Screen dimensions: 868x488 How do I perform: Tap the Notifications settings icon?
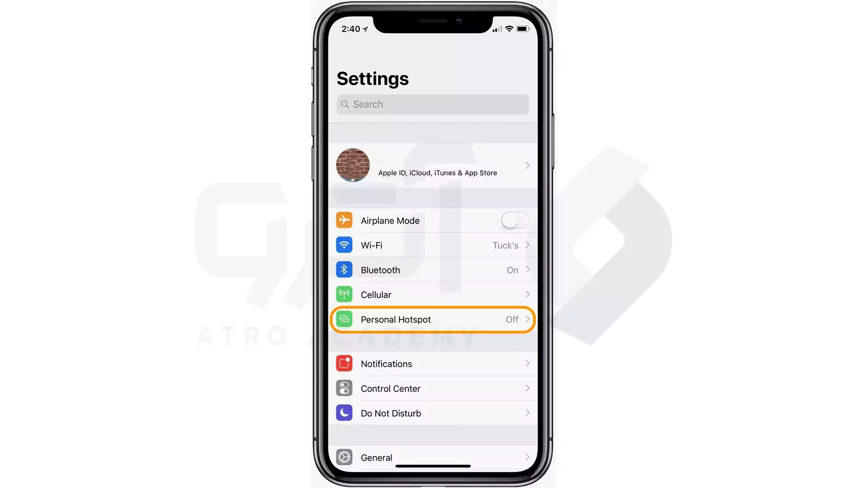tap(344, 363)
